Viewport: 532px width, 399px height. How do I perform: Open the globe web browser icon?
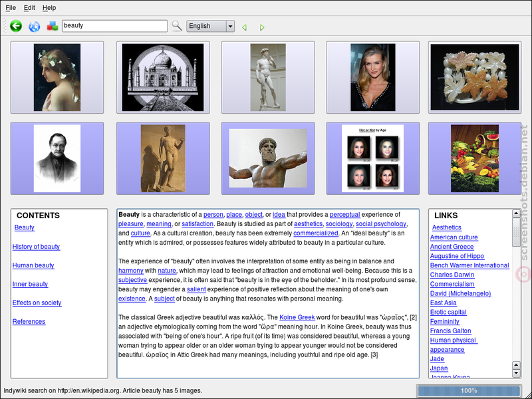(35, 26)
